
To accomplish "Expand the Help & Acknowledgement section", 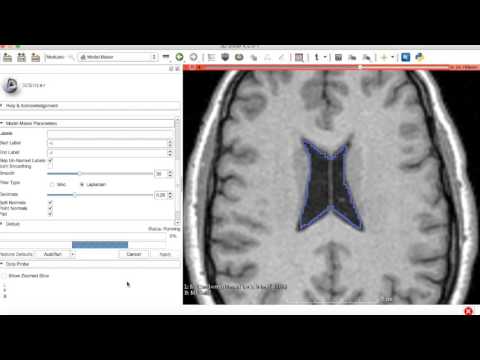I will point(90,106).
